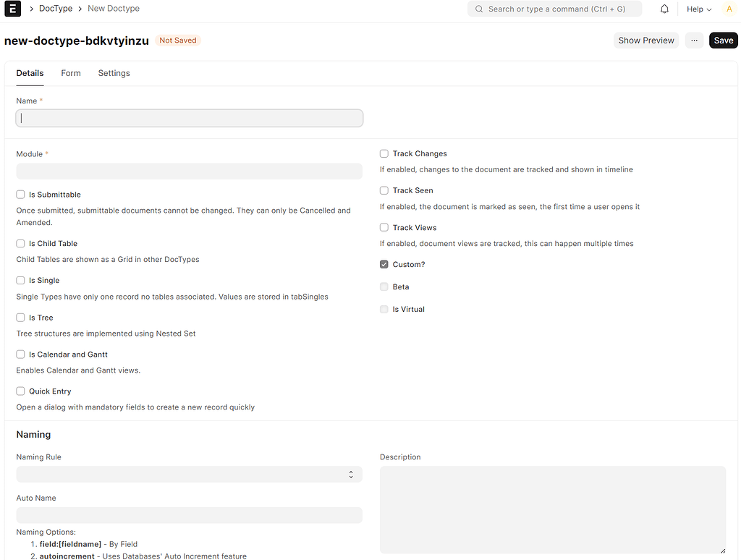Viewport: 741px width, 560px height.
Task: Click the search magnifier icon
Action: 479,9
